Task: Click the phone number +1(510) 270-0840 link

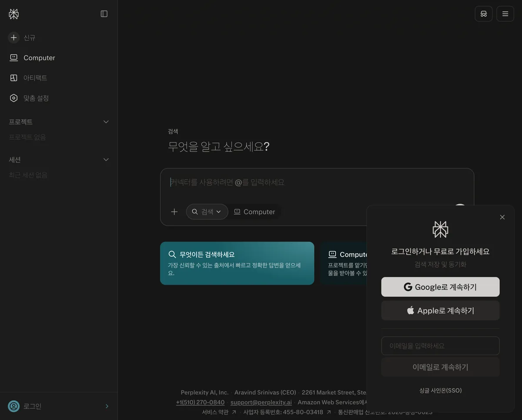Action: tap(200, 402)
